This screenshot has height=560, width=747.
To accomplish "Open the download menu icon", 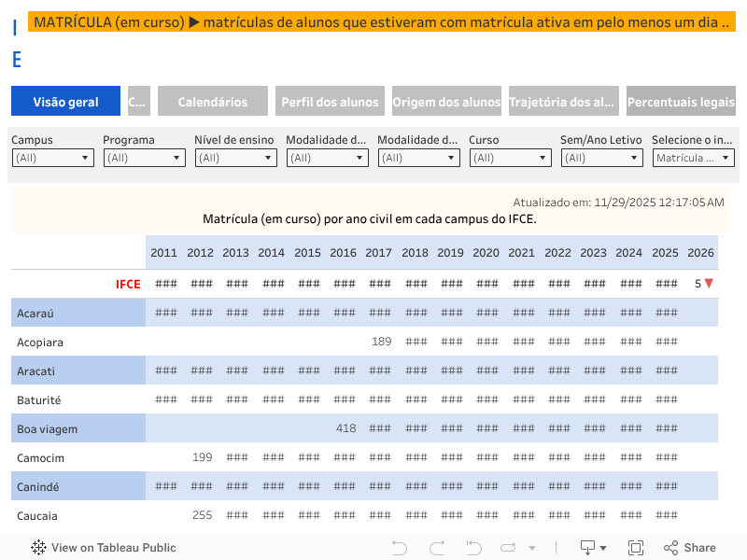I will click(x=593, y=548).
